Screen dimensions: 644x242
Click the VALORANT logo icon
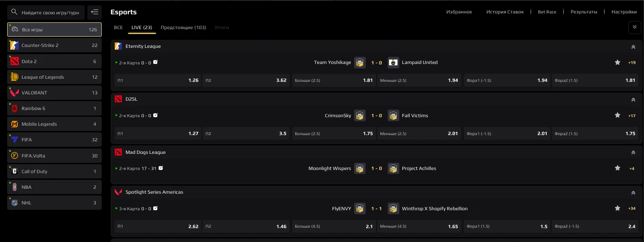pyautogui.click(x=14, y=93)
